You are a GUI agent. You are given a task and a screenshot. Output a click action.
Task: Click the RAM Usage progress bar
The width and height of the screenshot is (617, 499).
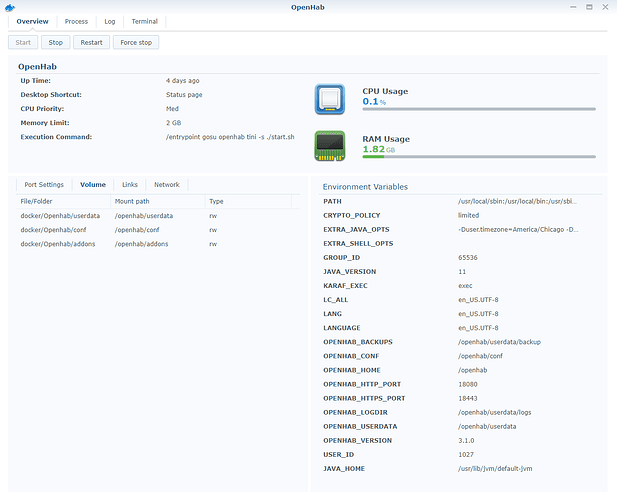pos(479,157)
